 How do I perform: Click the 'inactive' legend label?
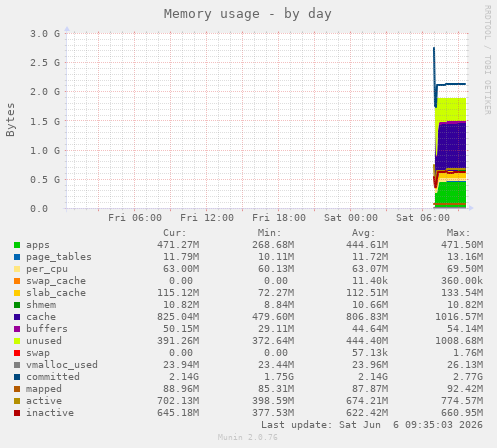tap(50, 413)
